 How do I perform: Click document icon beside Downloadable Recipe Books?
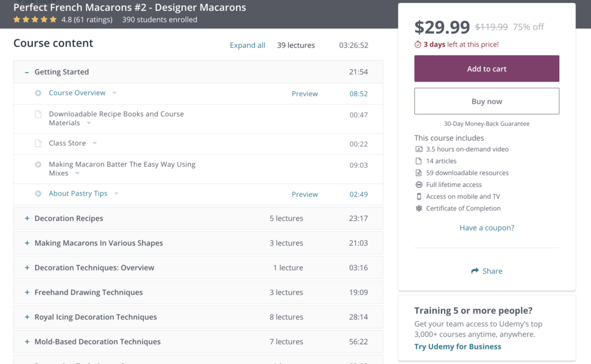(x=38, y=114)
